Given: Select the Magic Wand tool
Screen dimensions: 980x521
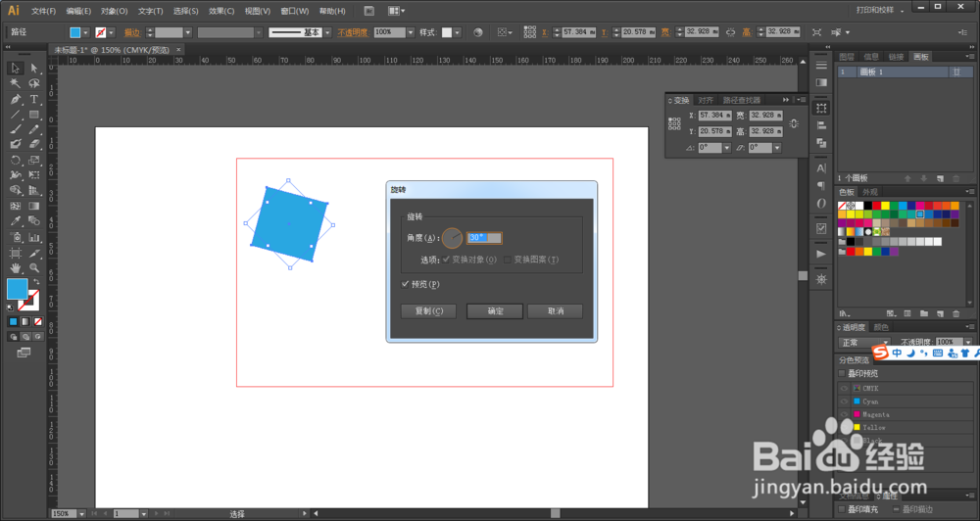Looking at the screenshot, I should (16, 83).
